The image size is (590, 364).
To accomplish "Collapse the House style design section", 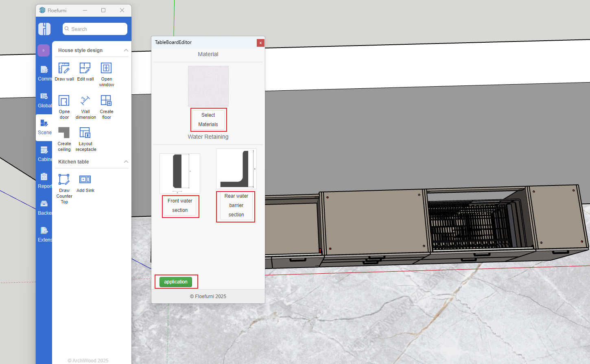I will pyautogui.click(x=126, y=50).
